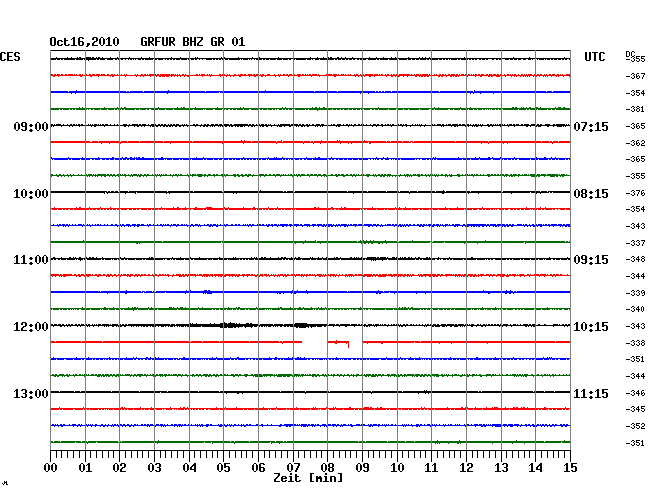Click the '03' minute tick label
The image size is (650, 494).
pyautogui.click(x=154, y=467)
